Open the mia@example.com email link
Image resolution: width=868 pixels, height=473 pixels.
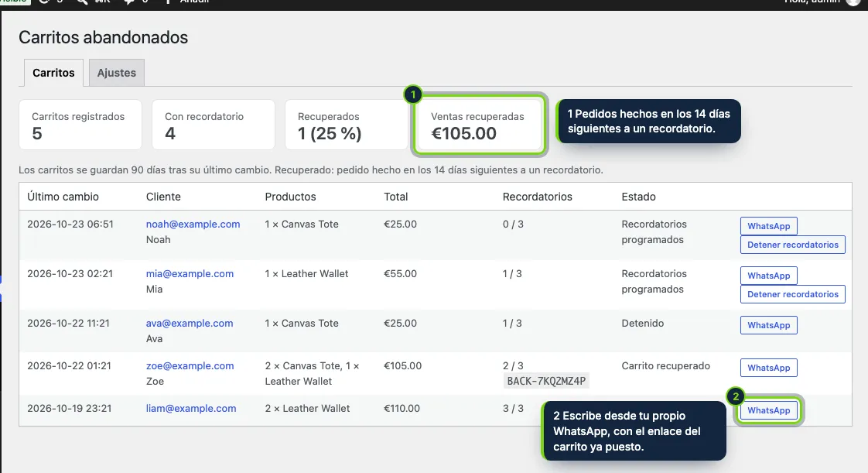point(190,273)
